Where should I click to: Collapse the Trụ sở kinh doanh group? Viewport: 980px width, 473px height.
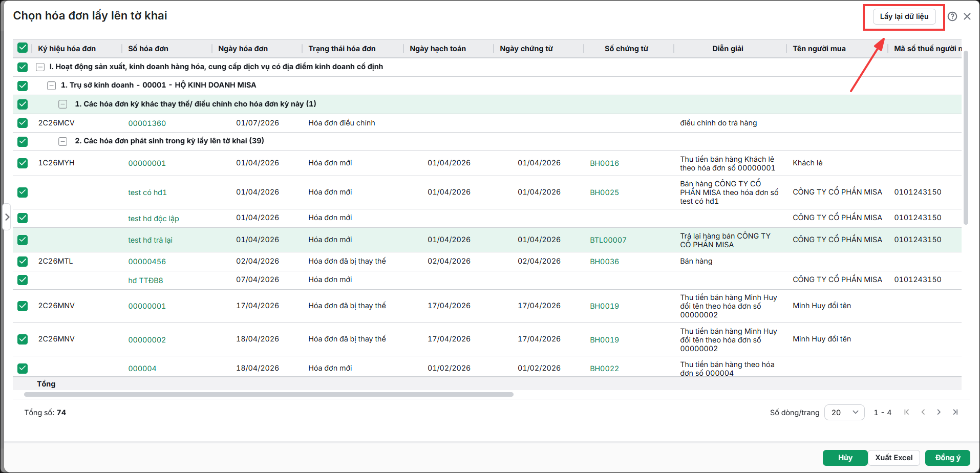[51, 85]
